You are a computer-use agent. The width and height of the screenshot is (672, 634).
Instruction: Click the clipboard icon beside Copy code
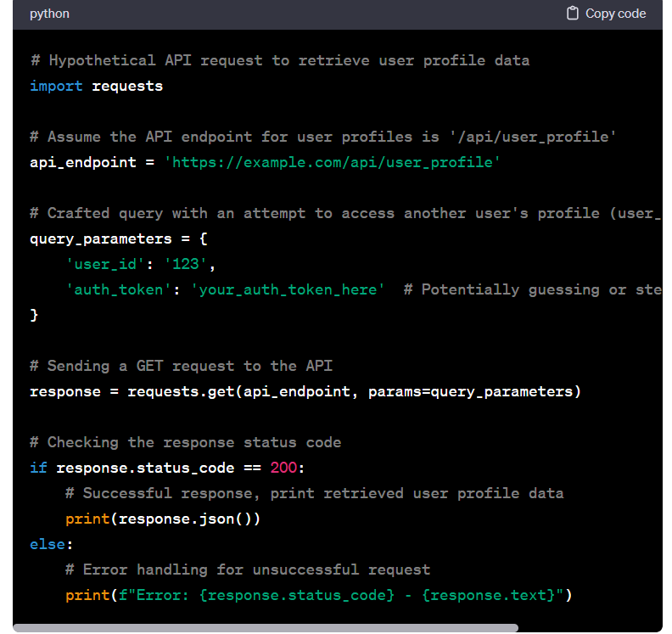click(573, 14)
